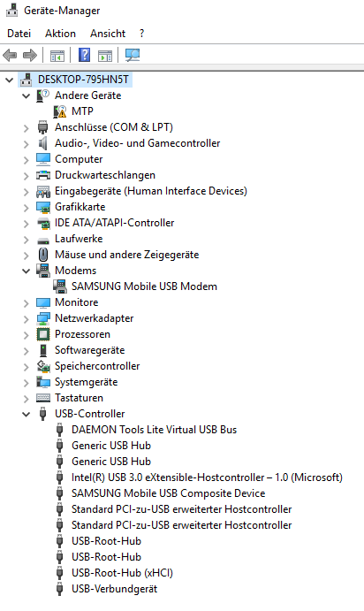The width and height of the screenshot is (364, 611).
Task: Click the SAMSUNG Mobile USB Modem icon
Action: [x=60, y=286]
